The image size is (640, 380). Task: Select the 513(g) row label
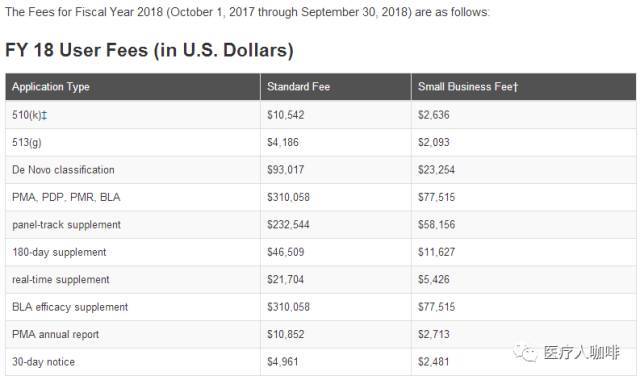pyautogui.click(x=27, y=142)
